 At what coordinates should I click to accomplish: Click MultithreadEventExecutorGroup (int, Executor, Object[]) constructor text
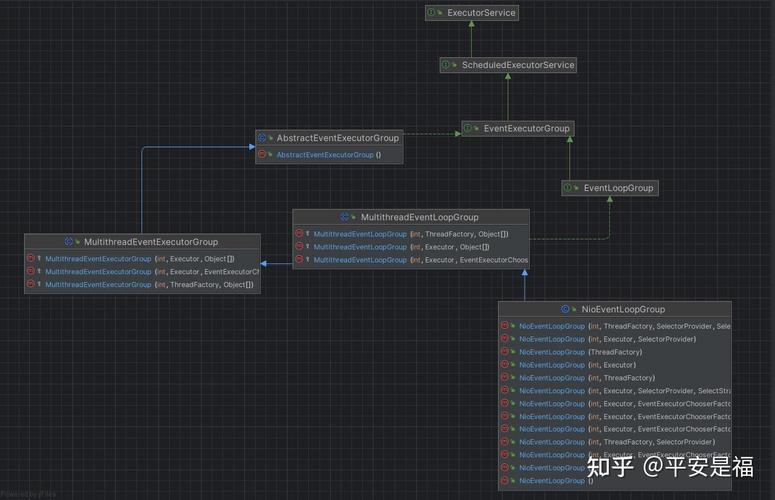click(x=140, y=259)
